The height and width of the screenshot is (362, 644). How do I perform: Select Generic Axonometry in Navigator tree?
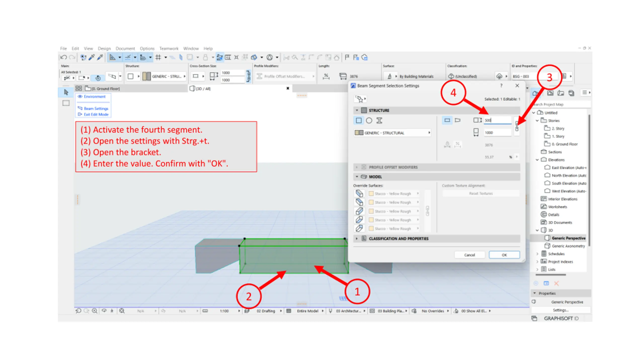pos(568,246)
